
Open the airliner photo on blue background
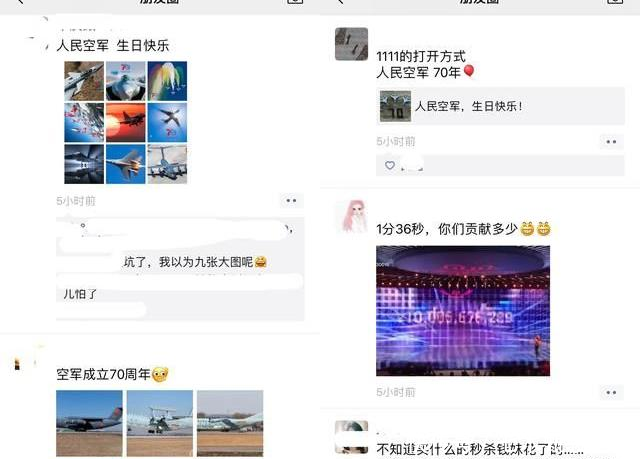167,122
